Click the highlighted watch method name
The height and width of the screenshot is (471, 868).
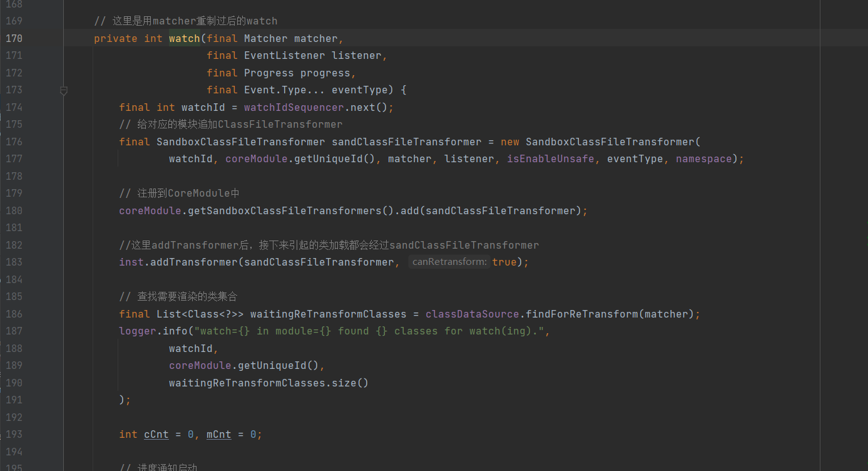(184, 38)
